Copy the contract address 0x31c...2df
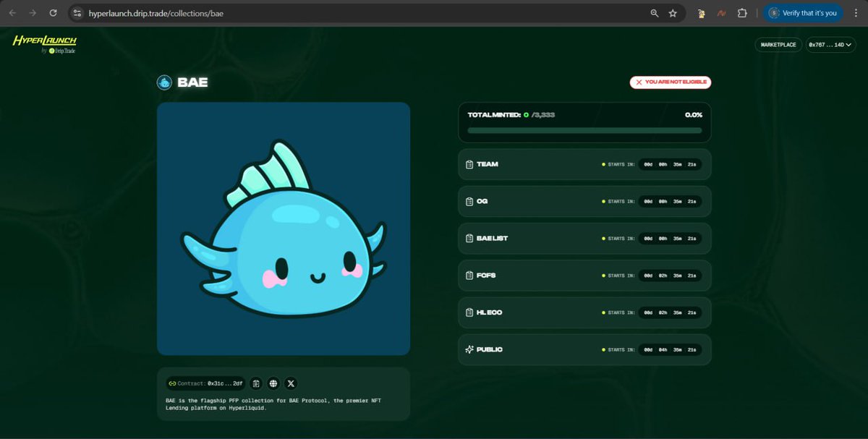 pyautogui.click(x=205, y=383)
